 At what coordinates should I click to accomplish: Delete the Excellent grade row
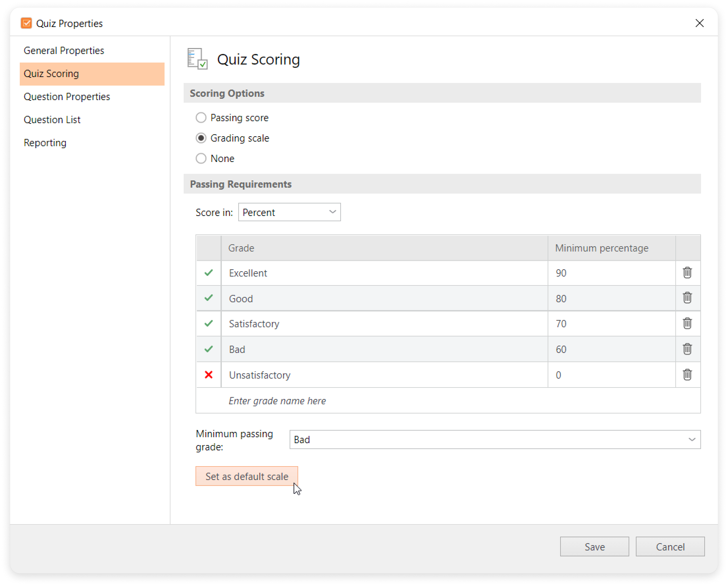click(687, 273)
